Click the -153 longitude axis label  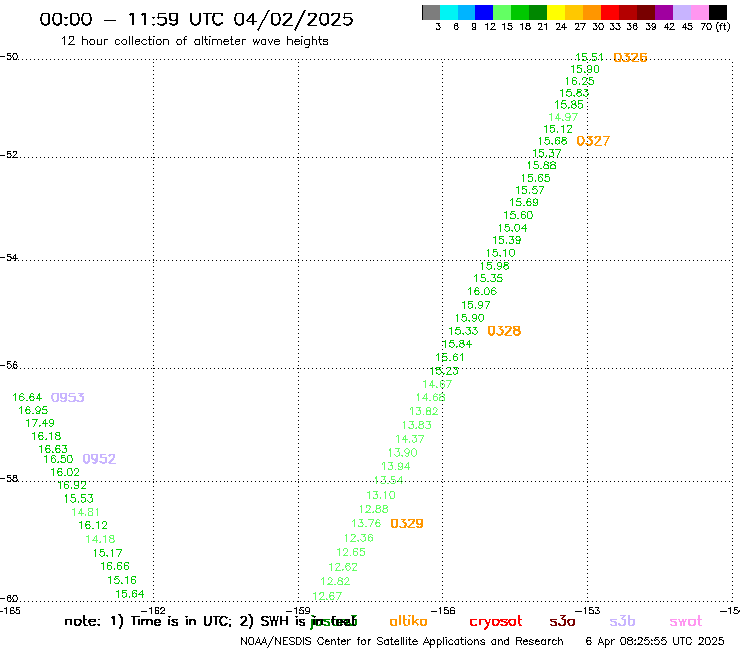[587, 610]
